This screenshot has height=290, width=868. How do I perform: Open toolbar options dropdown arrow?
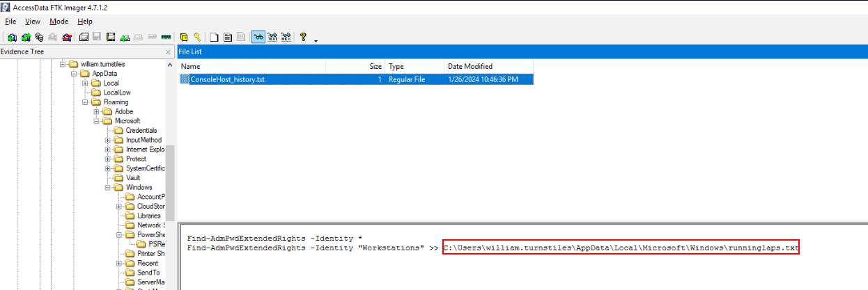316,40
